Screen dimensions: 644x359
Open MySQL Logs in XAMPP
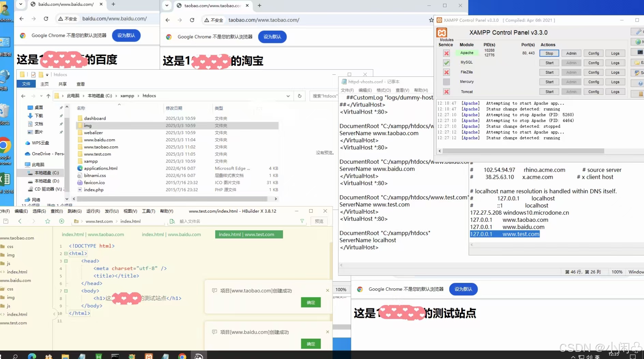point(615,63)
